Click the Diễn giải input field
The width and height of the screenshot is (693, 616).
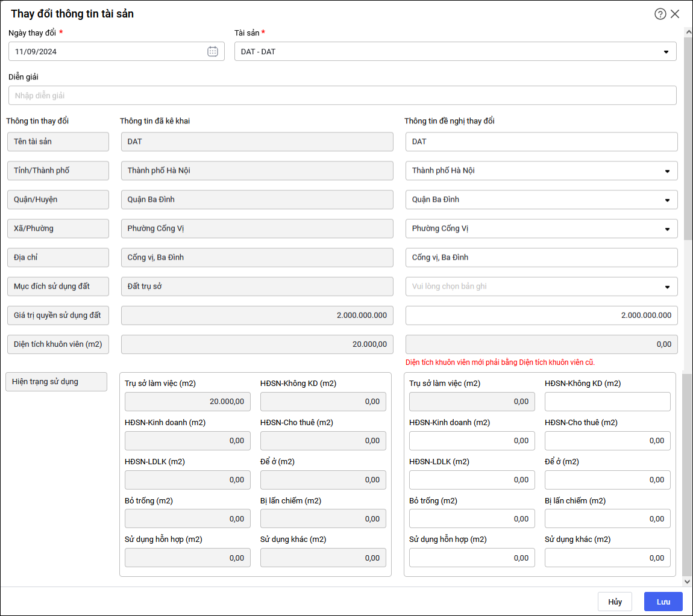pyautogui.click(x=342, y=96)
